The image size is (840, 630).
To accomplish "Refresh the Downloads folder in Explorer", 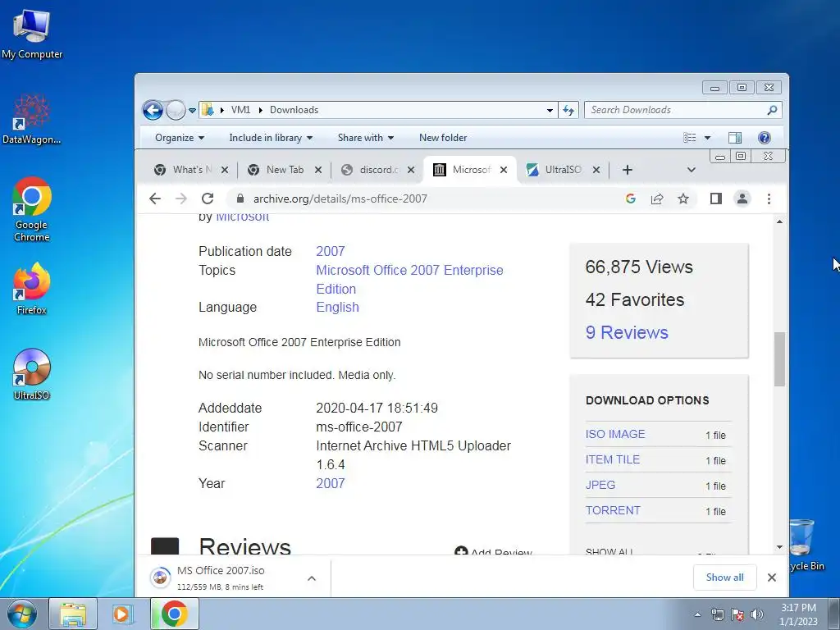I will [x=568, y=111].
